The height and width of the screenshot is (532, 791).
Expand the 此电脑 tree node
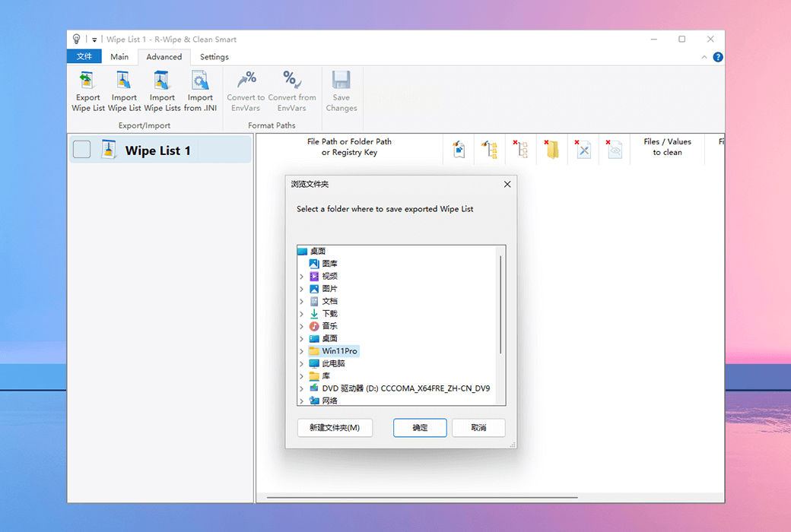302,363
